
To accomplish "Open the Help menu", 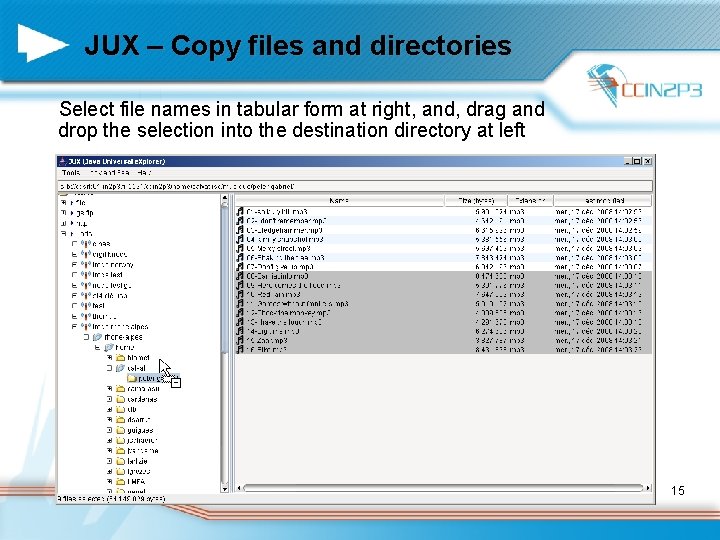I will tap(144, 173).
